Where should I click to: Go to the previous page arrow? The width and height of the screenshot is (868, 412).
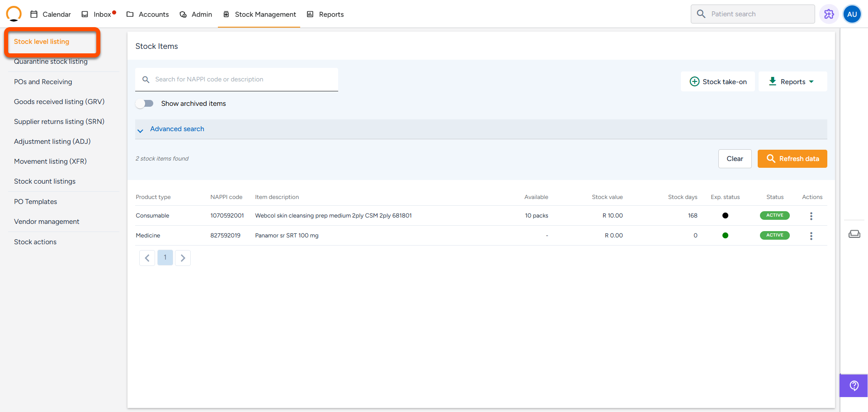point(147,258)
